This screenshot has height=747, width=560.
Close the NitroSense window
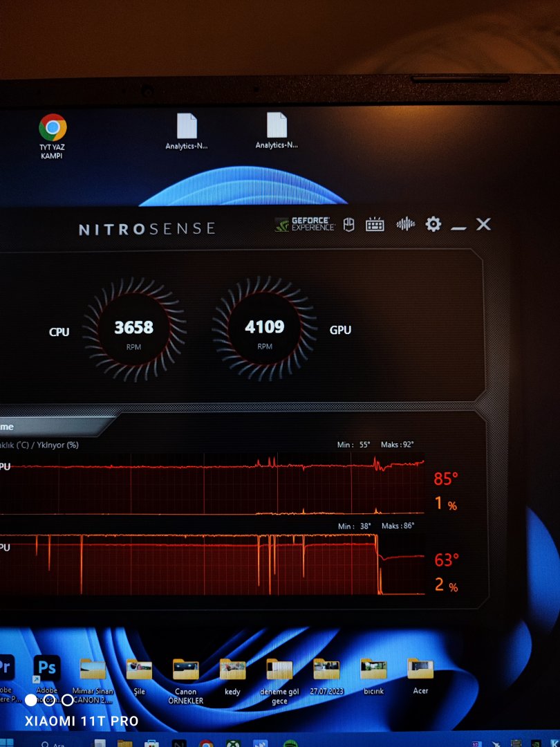coord(483,224)
